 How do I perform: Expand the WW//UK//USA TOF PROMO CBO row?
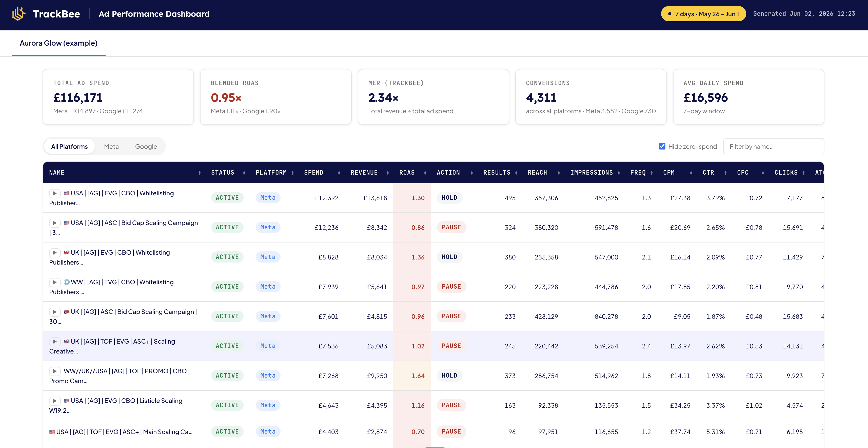tap(55, 371)
